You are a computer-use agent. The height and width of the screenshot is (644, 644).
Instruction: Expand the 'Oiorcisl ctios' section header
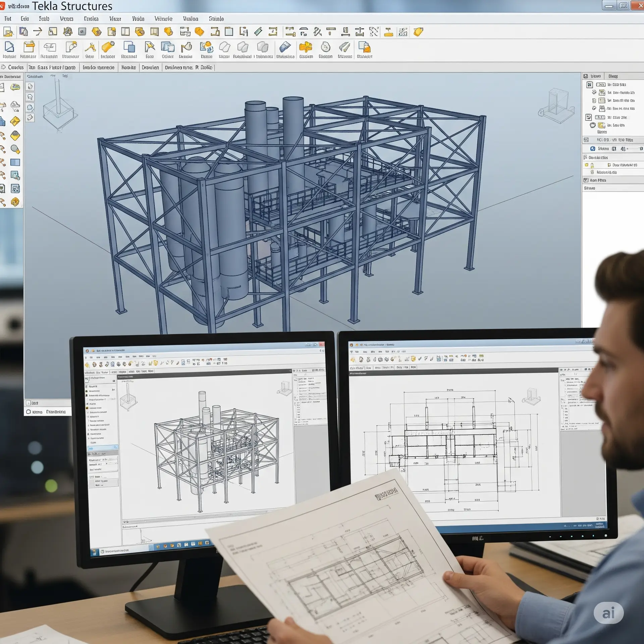tap(613, 157)
